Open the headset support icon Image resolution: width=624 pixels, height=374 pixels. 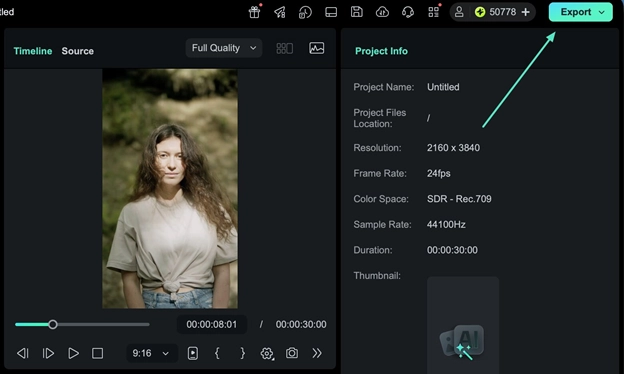point(408,12)
